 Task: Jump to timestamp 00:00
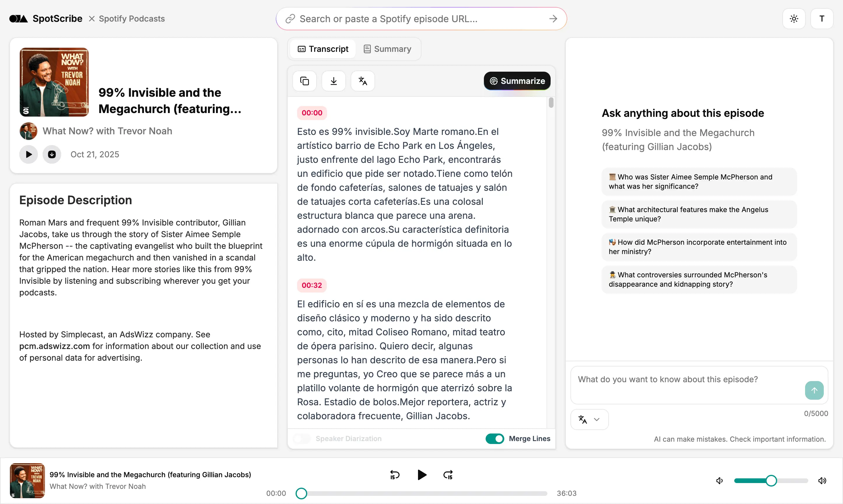312,113
